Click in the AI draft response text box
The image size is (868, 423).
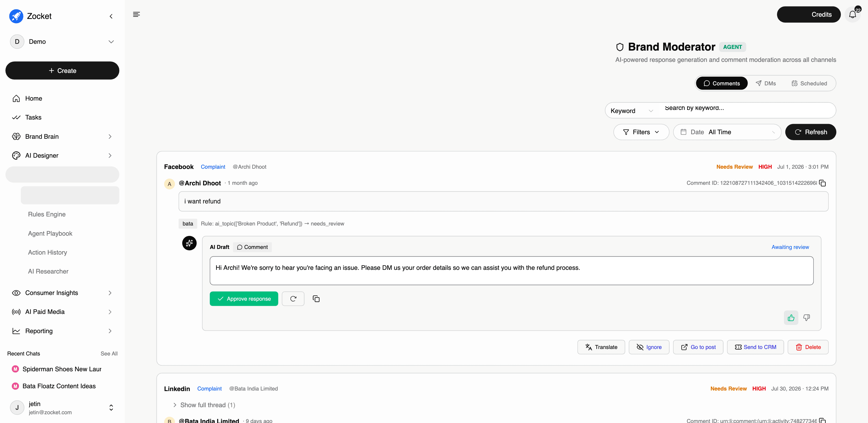[511, 271]
